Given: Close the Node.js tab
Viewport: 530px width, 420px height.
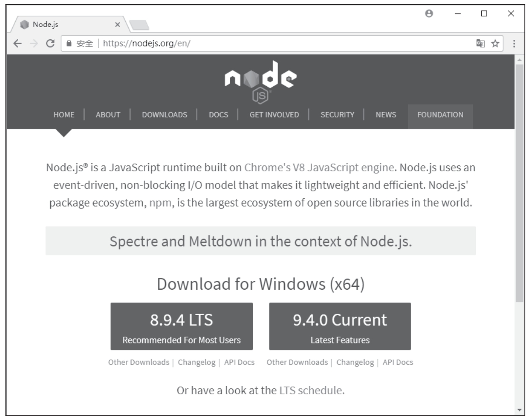Looking at the screenshot, I should point(118,25).
